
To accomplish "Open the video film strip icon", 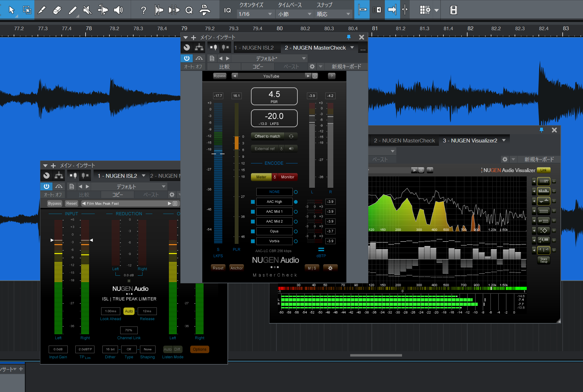I will [454, 10].
